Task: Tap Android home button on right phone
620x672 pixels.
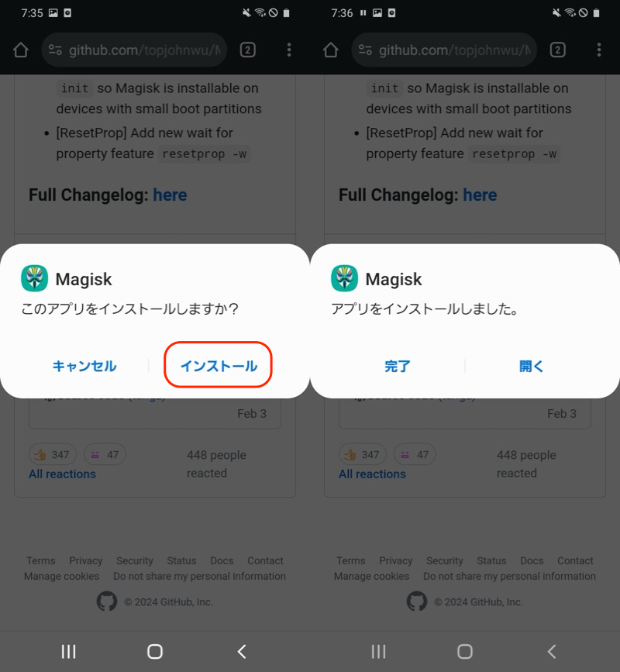Action: tap(465, 652)
